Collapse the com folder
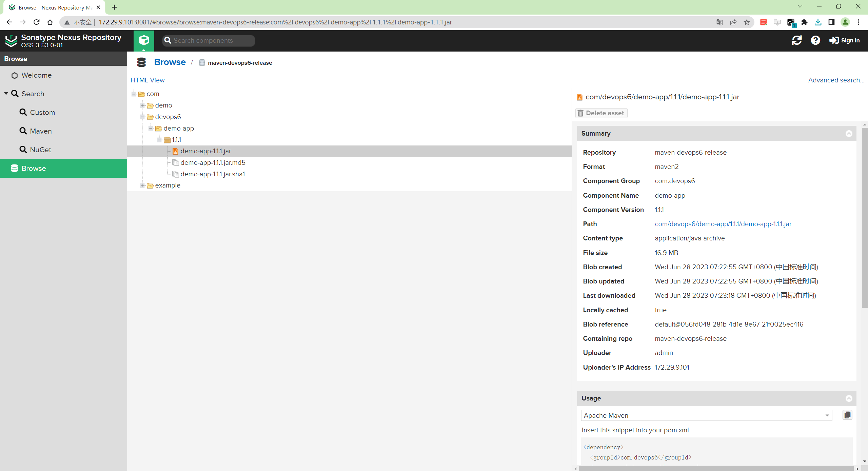This screenshot has width=868, height=471. [134, 94]
